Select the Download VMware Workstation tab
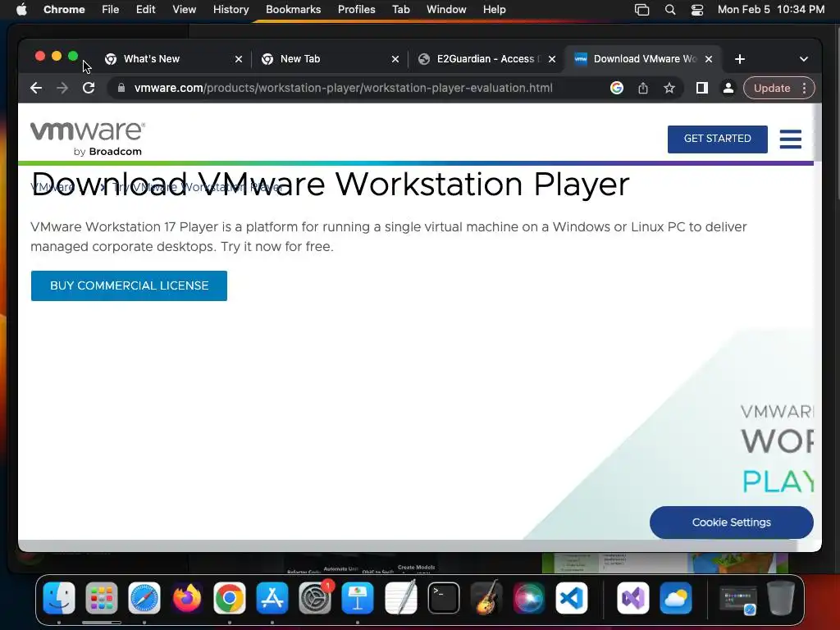Screen dimensions: 840x630 [x=645, y=59]
